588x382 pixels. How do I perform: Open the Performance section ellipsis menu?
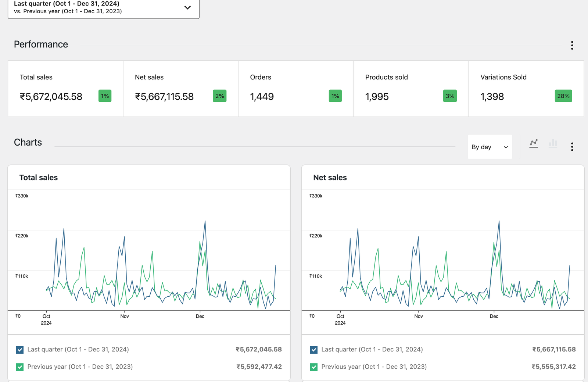[572, 45]
